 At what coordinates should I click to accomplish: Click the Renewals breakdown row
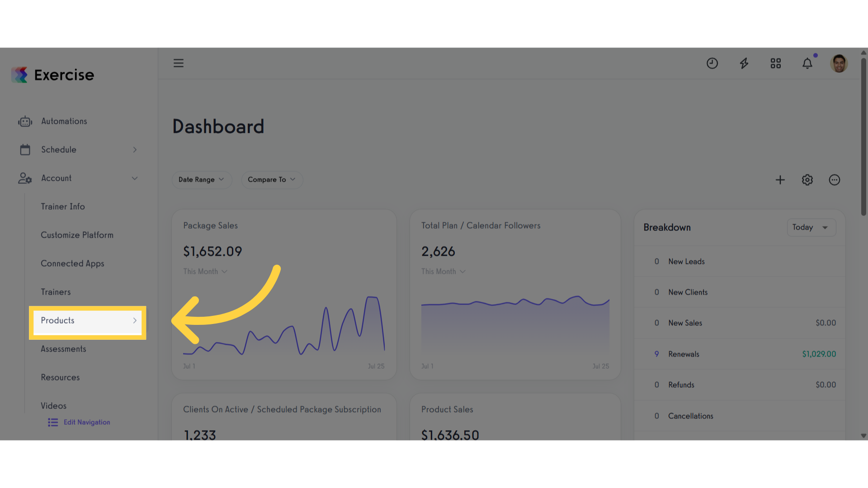(740, 354)
